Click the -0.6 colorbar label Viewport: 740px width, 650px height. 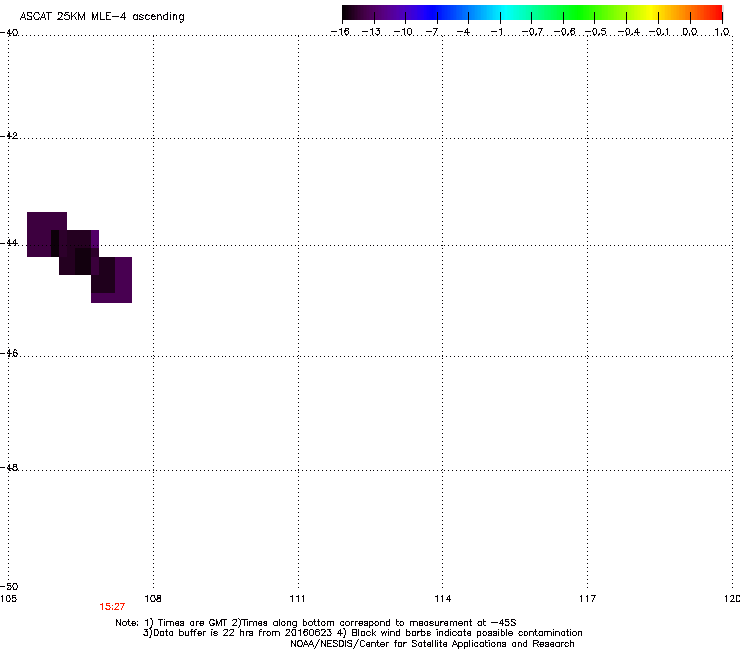[564, 32]
